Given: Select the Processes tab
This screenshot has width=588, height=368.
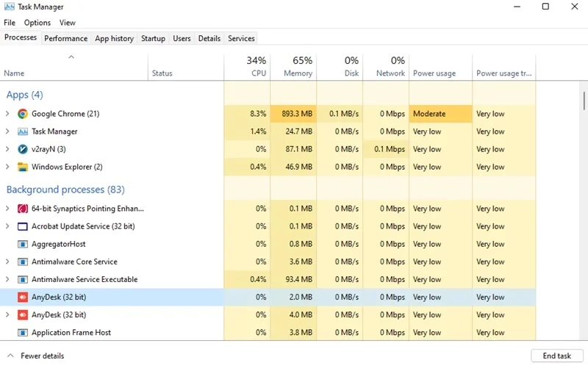Looking at the screenshot, I should (21, 37).
